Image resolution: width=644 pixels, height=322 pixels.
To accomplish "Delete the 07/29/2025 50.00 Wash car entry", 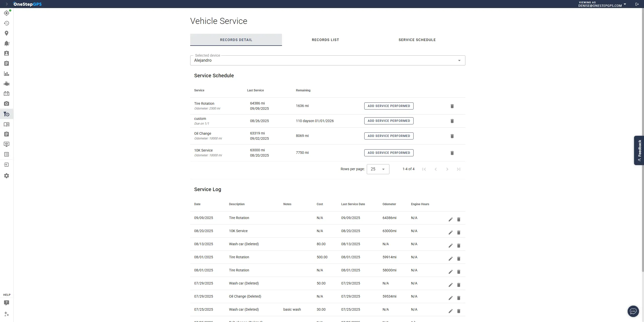I will pos(459,285).
